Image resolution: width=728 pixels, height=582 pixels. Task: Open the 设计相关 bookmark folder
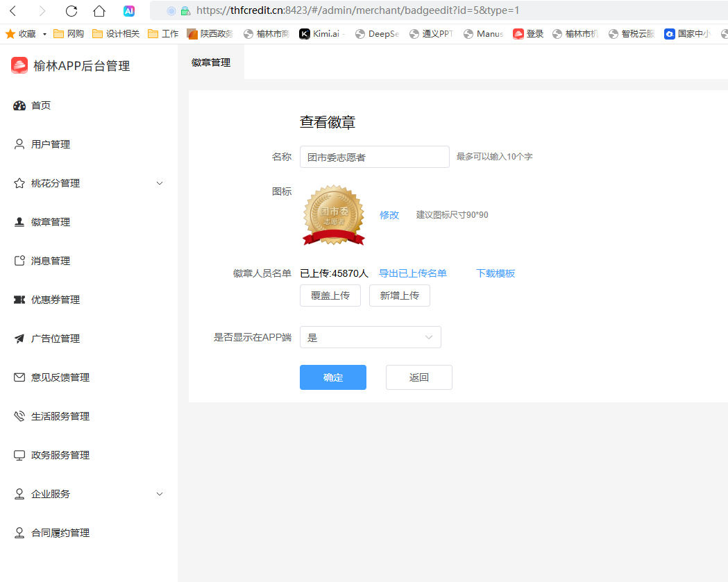116,34
